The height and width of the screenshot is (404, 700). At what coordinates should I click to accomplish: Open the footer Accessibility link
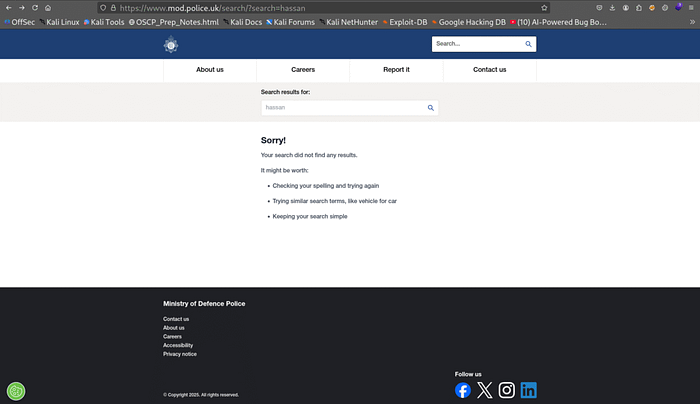click(178, 345)
